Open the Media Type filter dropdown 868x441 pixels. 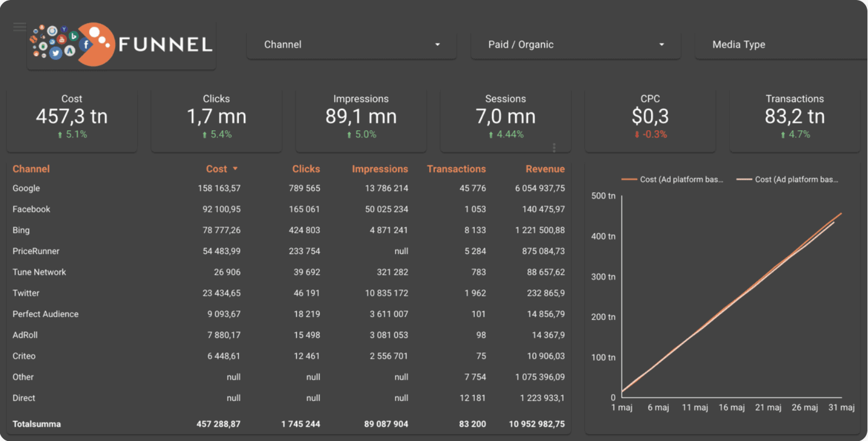(781, 45)
